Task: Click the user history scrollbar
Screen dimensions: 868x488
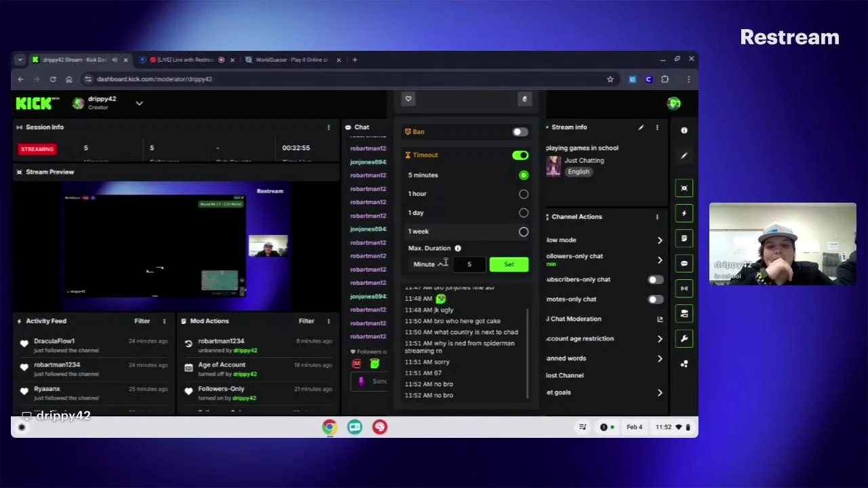Action: pyautogui.click(x=528, y=352)
